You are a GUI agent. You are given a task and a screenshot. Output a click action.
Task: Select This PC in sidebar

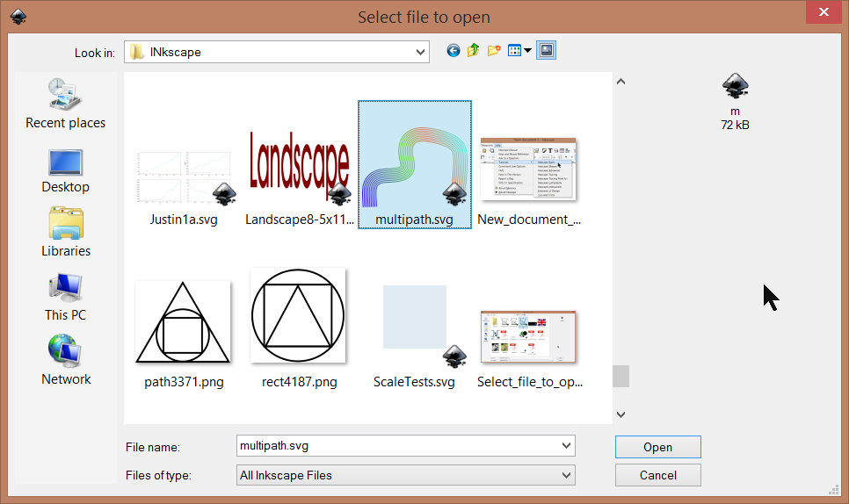(x=65, y=298)
